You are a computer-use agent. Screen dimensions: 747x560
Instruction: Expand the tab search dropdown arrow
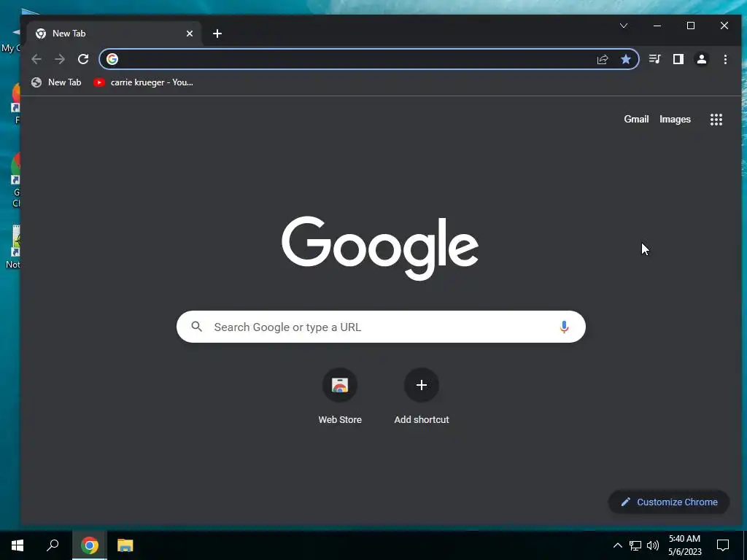click(624, 26)
